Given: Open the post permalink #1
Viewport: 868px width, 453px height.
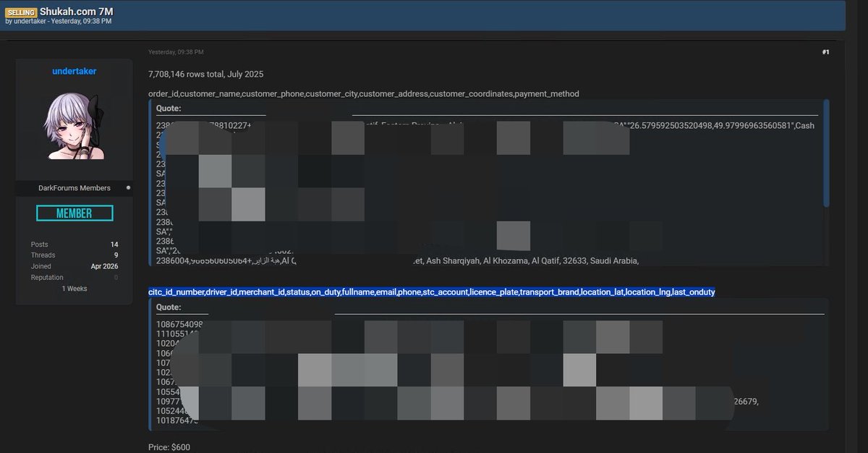Looking at the screenshot, I should click(825, 52).
